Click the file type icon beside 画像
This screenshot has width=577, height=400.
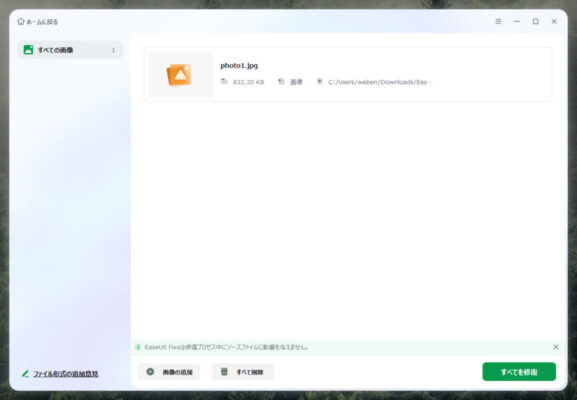pos(281,81)
